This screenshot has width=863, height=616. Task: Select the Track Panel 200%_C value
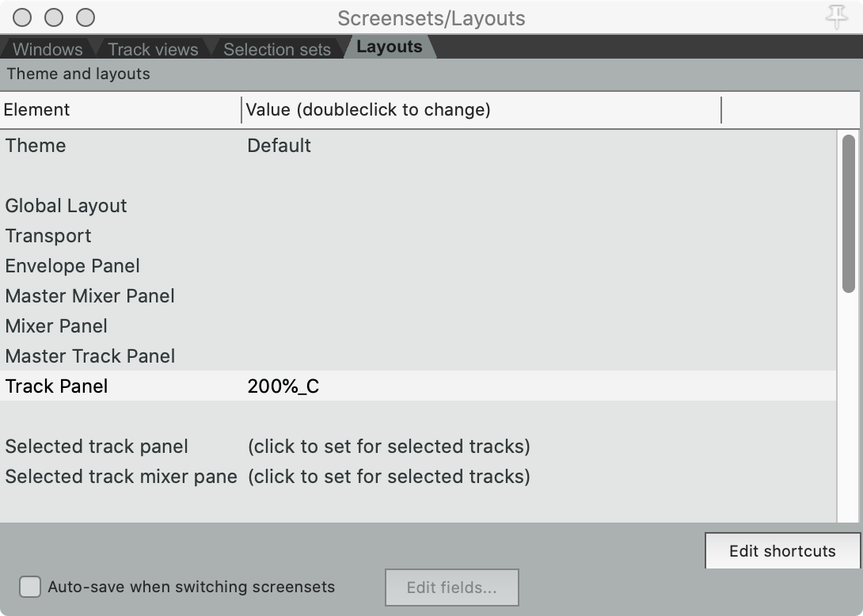tap(282, 386)
